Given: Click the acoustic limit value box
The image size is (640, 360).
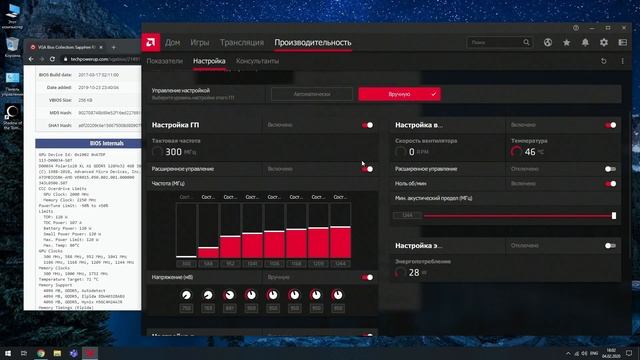Looking at the screenshot, I should (407, 215).
